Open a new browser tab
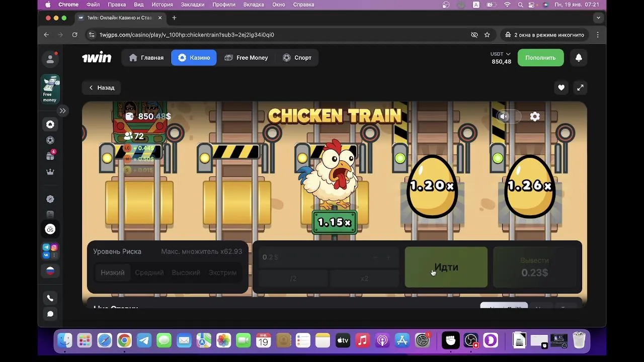The height and width of the screenshot is (362, 644). [x=174, y=18]
